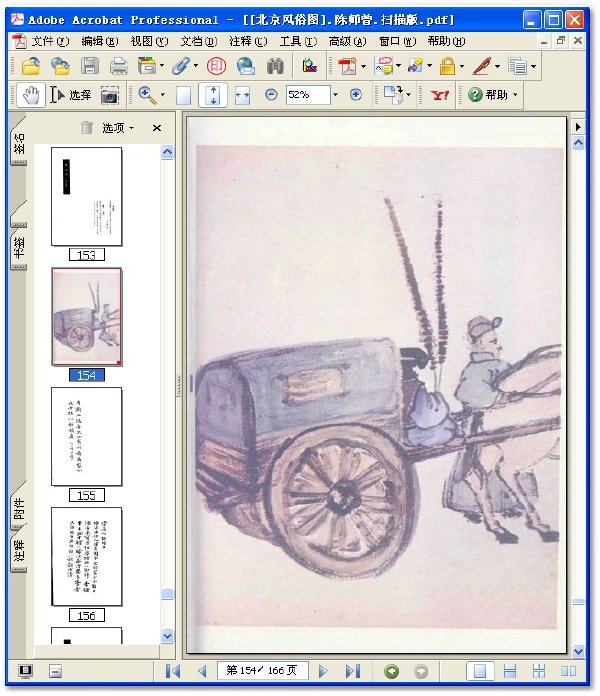The height and width of the screenshot is (696, 600).
Task: Click the binoculars search icon
Action: pyautogui.click(x=275, y=66)
